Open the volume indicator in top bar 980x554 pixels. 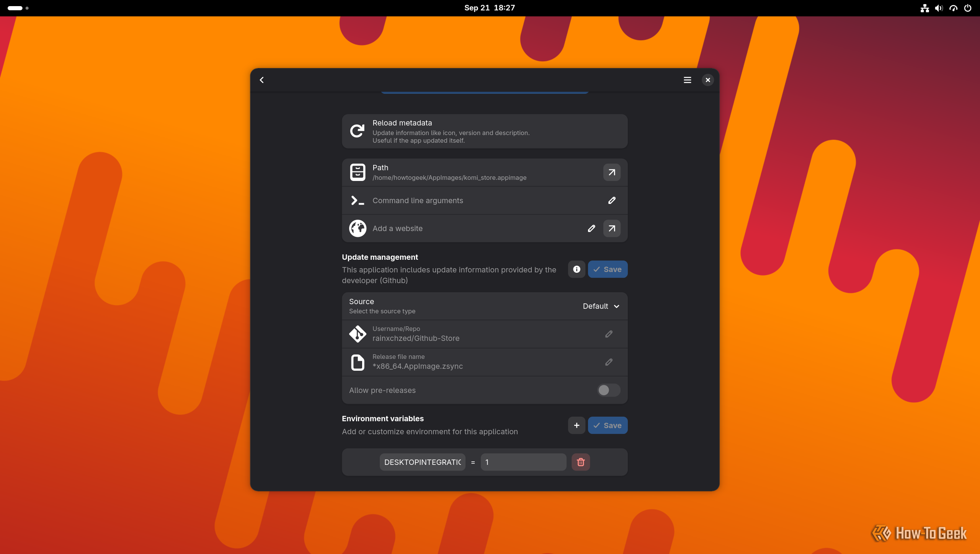click(939, 8)
